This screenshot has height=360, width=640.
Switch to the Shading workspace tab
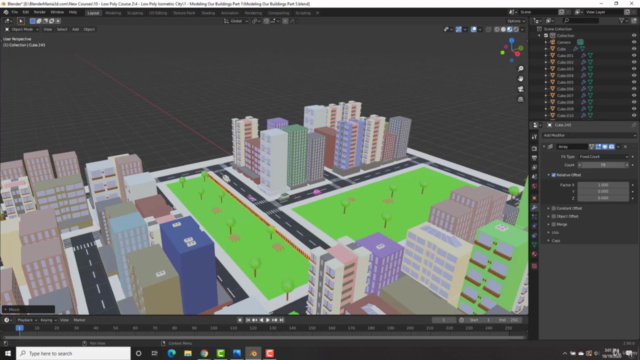[x=208, y=13]
